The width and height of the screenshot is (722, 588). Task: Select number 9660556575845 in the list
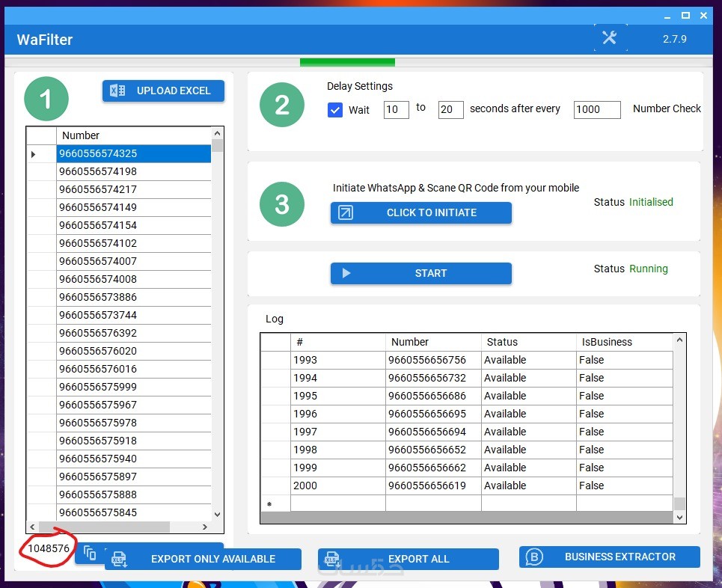pos(133,512)
